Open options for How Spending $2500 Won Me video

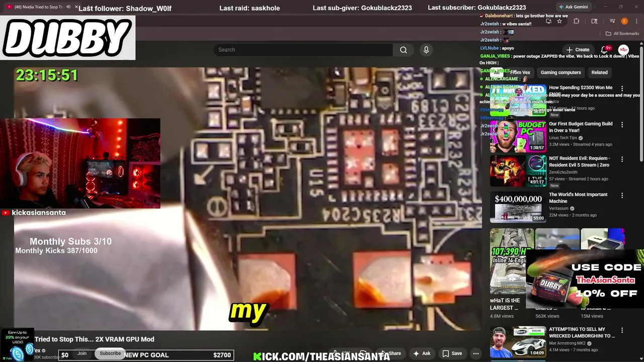tap(622, 88)
